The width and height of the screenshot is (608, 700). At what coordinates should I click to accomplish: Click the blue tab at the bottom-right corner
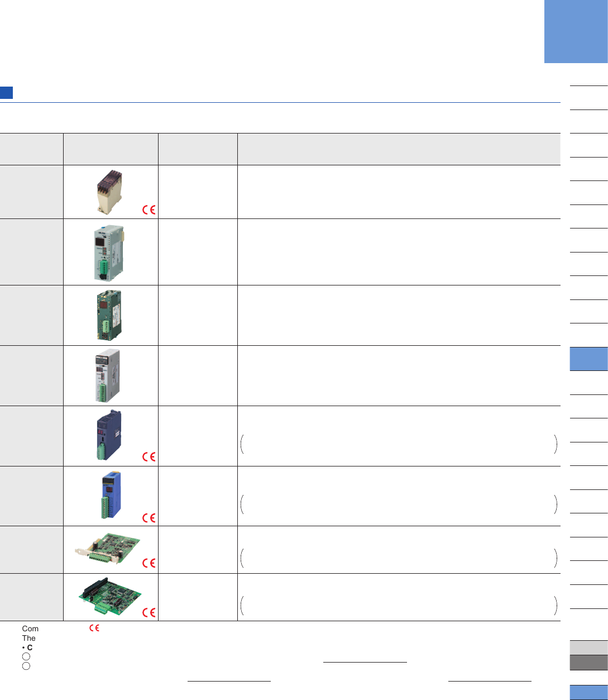pyautogui.click(x=588, y=692)
